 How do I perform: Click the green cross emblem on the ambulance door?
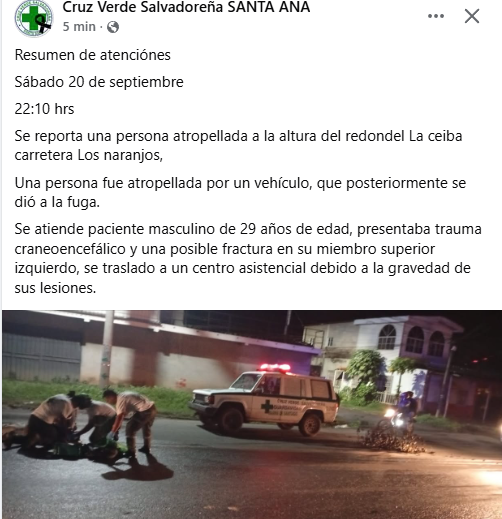click(267, 406)
